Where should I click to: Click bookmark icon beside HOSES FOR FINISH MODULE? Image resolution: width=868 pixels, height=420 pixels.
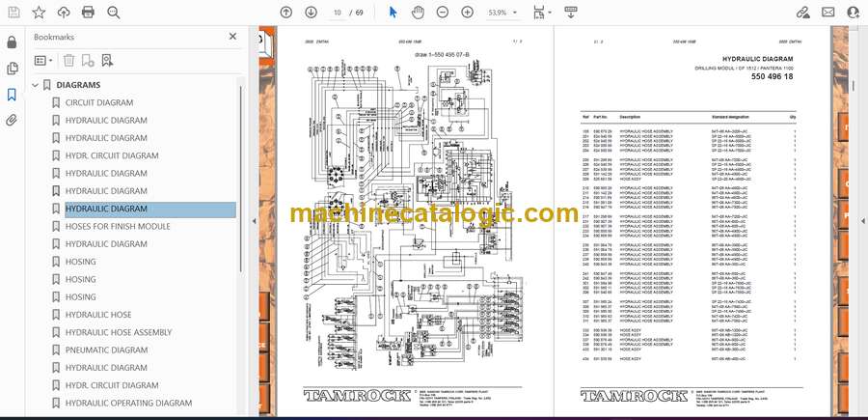click(x=56, y=226)
